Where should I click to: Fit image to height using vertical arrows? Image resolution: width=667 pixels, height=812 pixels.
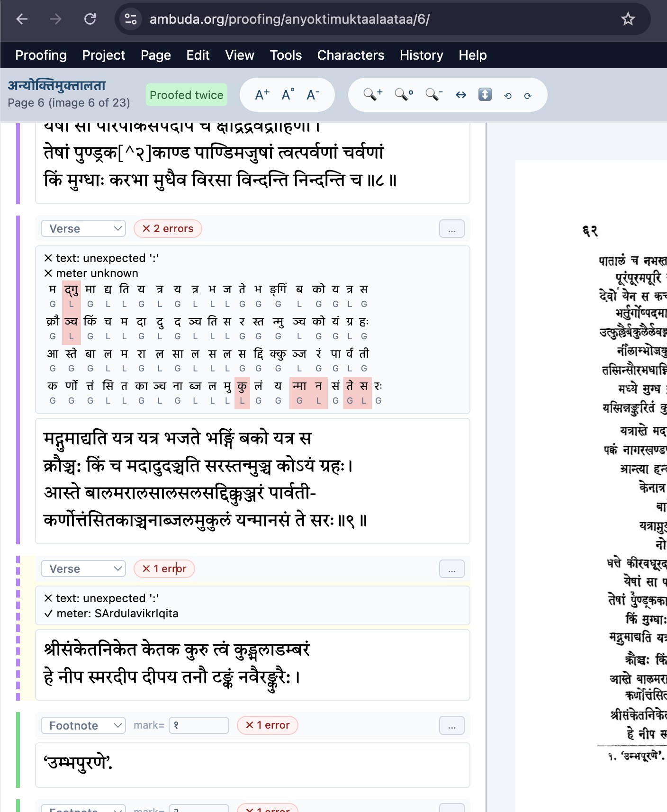pos(485,94)
